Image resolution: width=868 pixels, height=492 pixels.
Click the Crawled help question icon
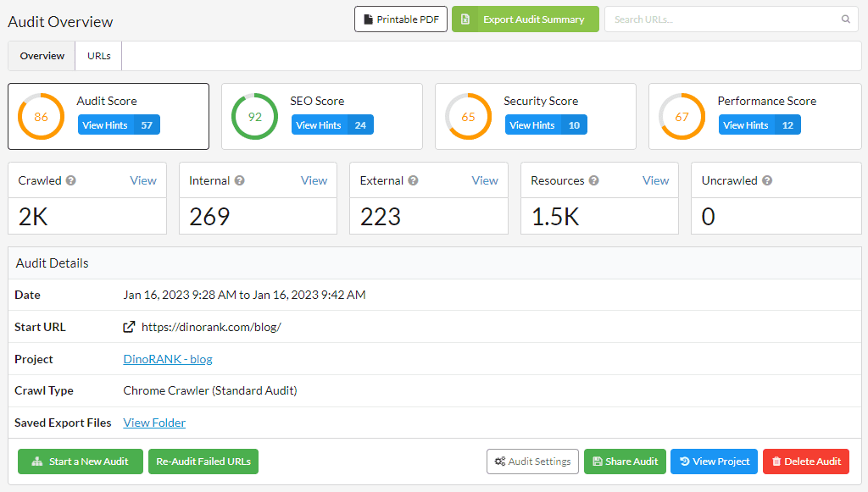click(x=71, y=180)
